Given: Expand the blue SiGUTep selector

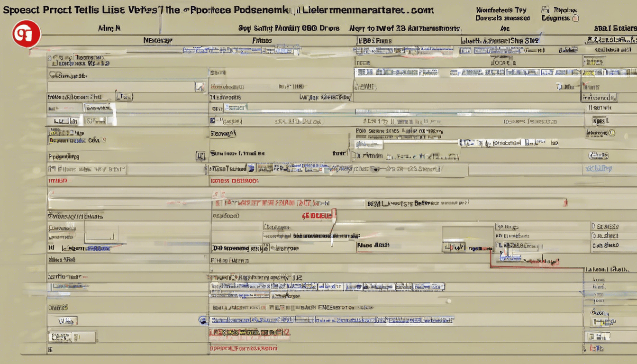Looking at the screenshot, I should [598, 168].
